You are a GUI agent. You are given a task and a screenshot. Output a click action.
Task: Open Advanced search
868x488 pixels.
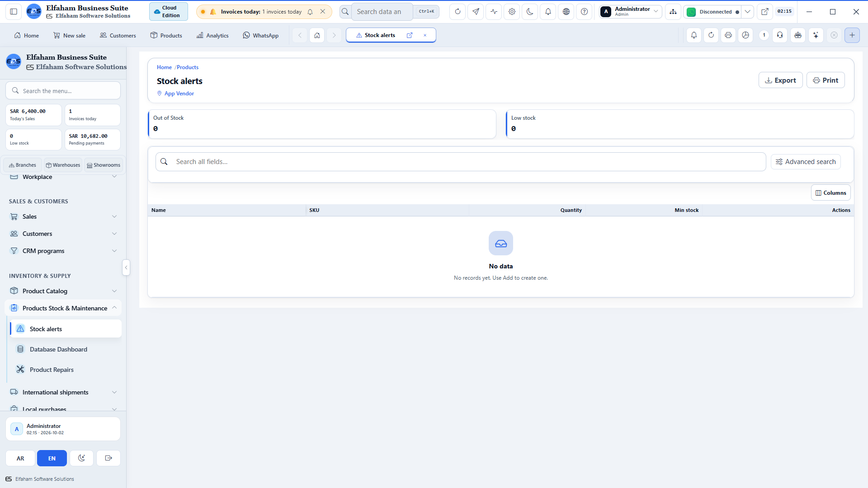click(806, 162)
